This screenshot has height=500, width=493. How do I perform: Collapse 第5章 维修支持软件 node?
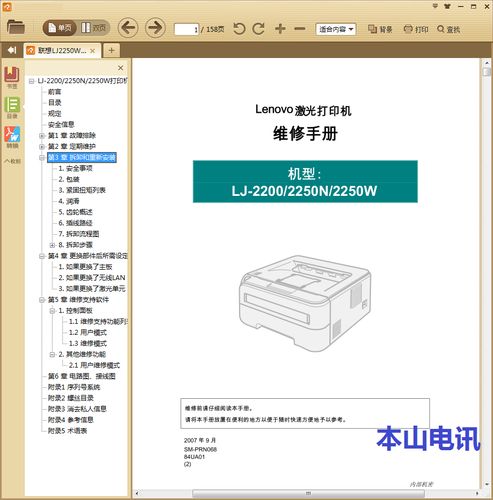click(x=42, y=300)
